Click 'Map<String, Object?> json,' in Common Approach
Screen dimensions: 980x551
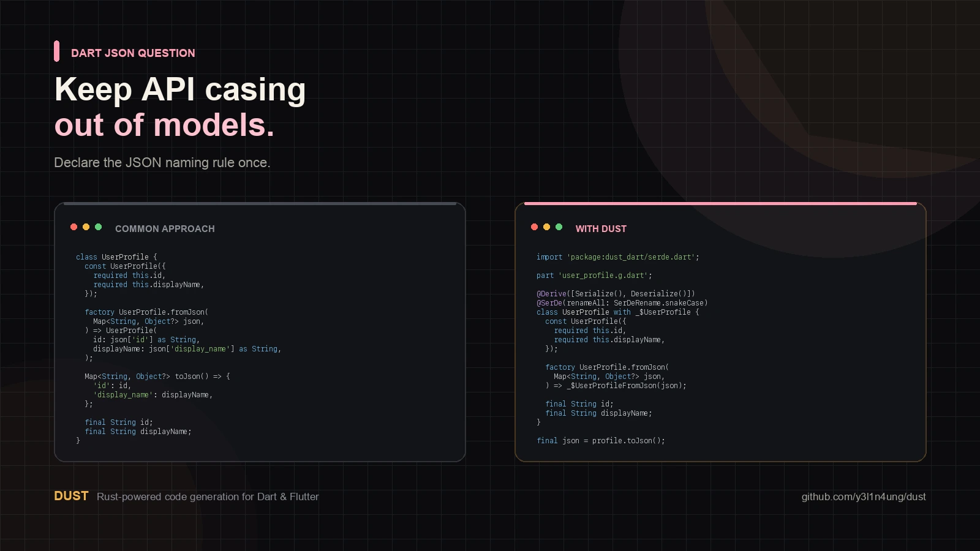click(x=149, y=321)
